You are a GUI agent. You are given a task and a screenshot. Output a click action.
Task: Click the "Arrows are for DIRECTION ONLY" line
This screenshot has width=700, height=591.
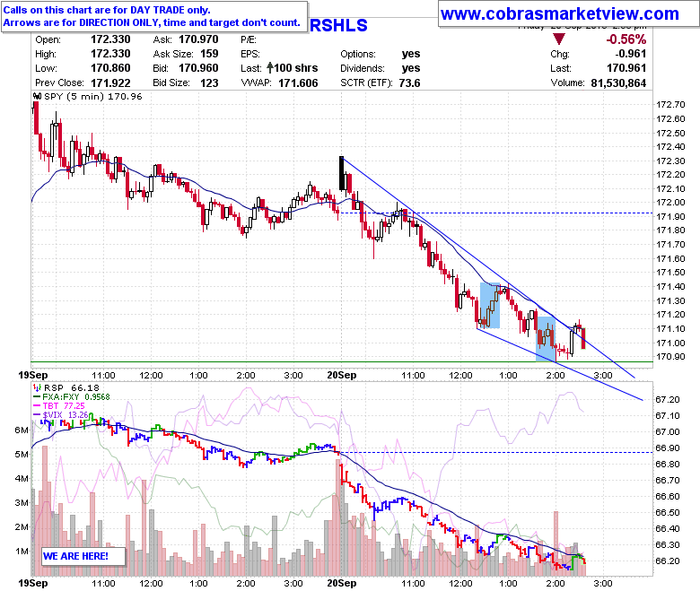[152, 22]
